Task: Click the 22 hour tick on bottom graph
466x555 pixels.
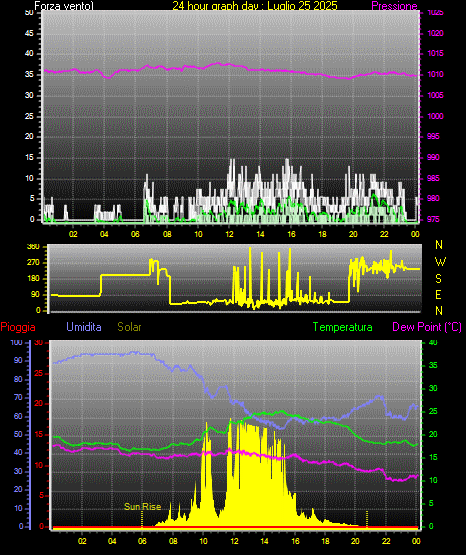Action: coord(386,541)
